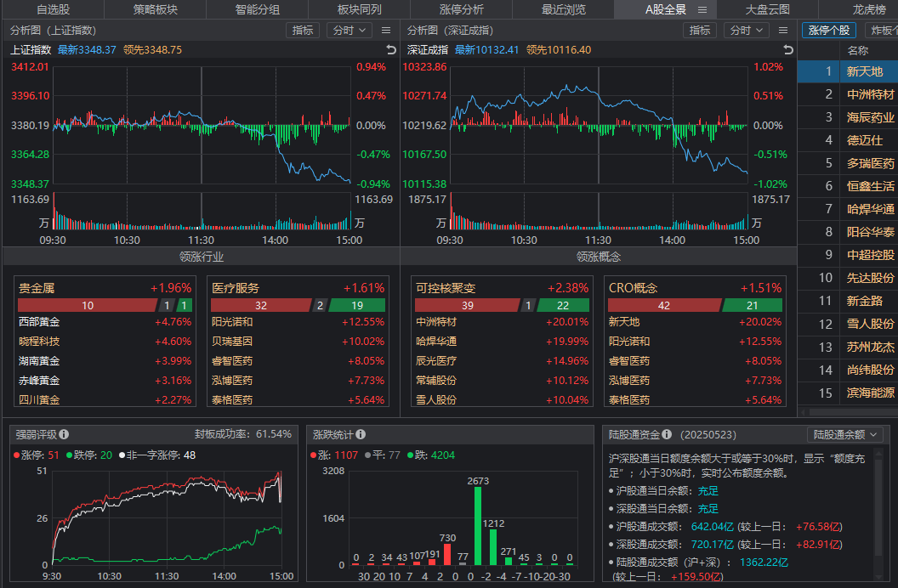Image resolution: width=898 pixels, height=588 pixels.
Task: Click the red bar showing 39 under 可控核聚变
Action: [x=466, y=306]
